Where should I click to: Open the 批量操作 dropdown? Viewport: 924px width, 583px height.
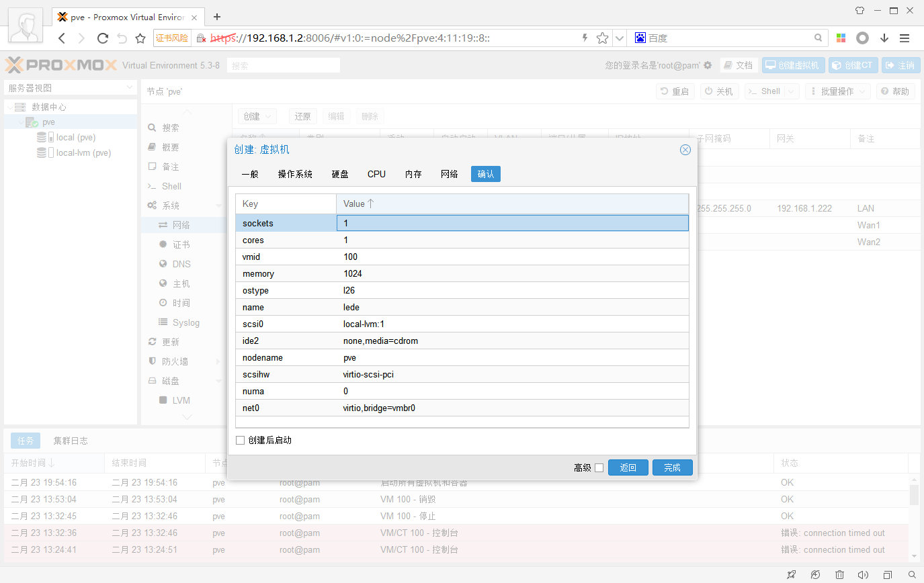837,91
